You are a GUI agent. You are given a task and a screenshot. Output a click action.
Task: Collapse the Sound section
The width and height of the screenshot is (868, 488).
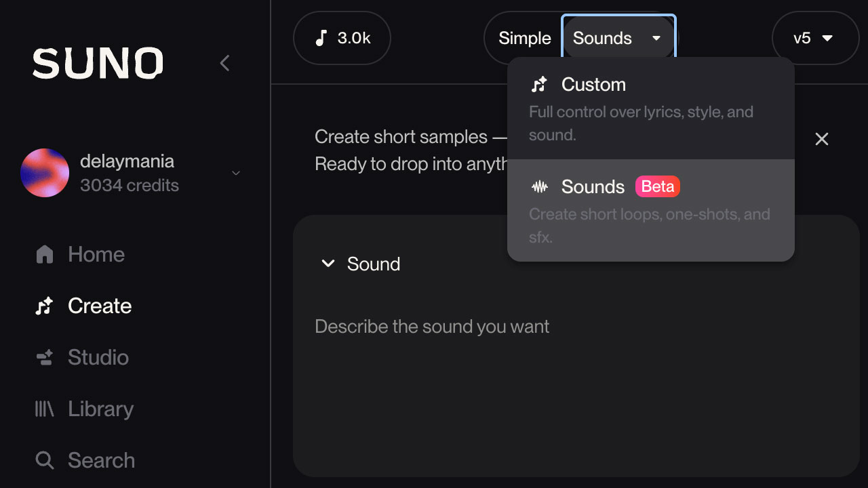[x=328, y=264]
